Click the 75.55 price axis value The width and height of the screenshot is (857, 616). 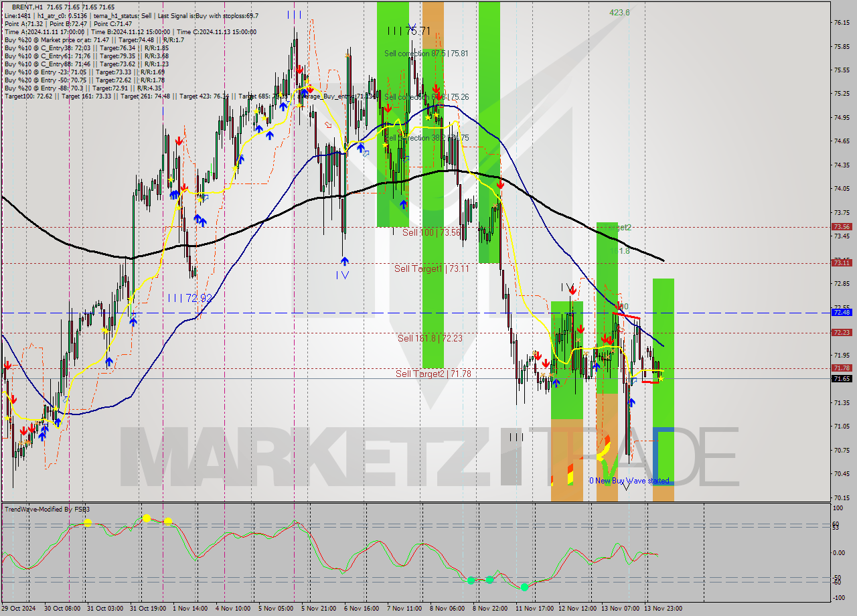(x=842, y=70)
